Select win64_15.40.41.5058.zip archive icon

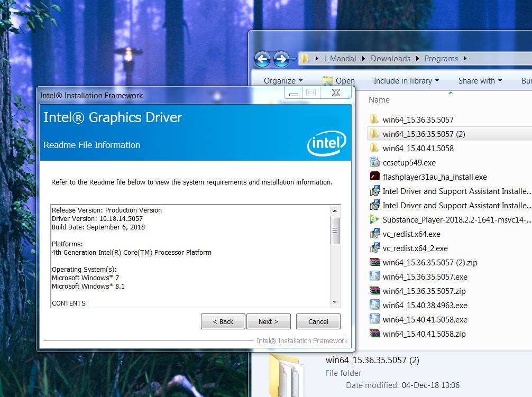coord(374,333)
